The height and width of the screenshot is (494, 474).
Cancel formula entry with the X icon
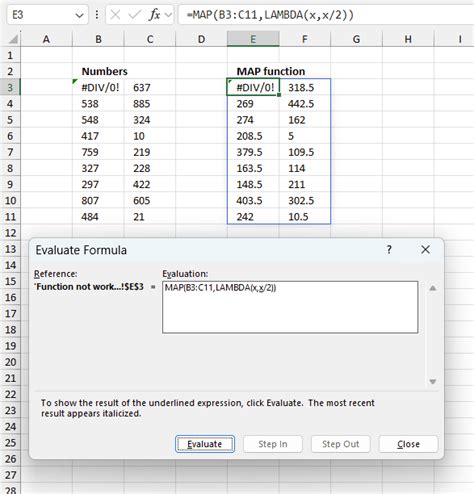click(115, 15)
